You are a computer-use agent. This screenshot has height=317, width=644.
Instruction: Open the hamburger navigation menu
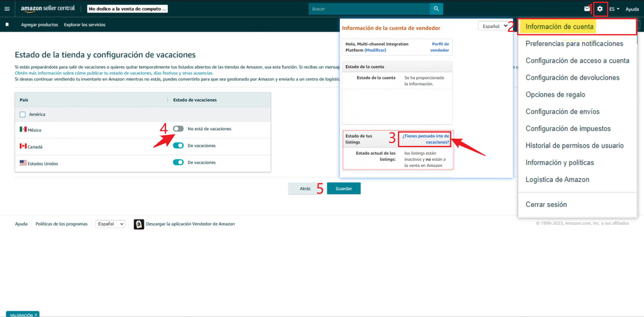pos(7,9)
